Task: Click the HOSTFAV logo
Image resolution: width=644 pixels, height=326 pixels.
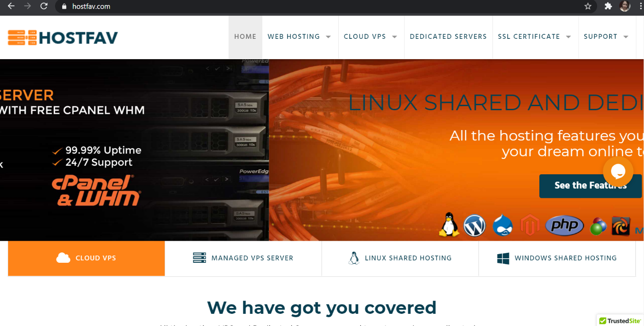Action: [63, 37]
